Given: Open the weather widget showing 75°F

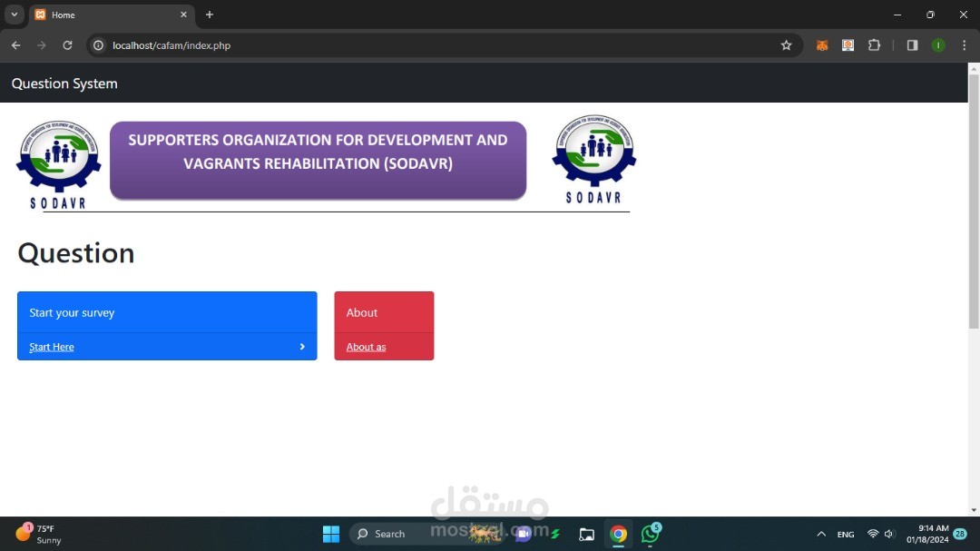Looking at the screenshot, I should [x=39, y=534].
